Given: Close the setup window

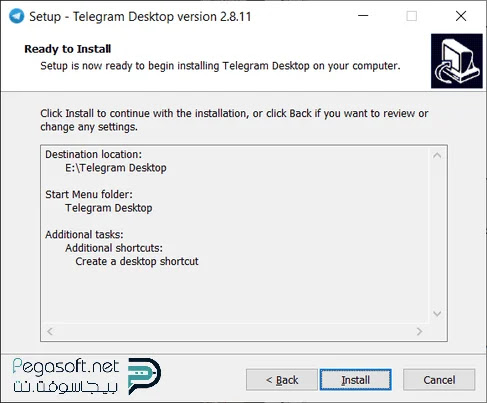Looking at the screenshot, I should (x=461, y=16).
